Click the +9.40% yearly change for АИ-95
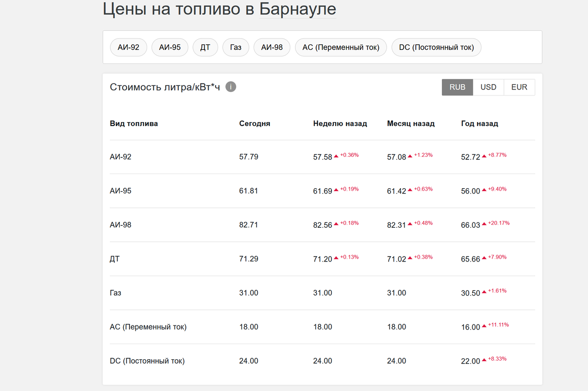This screenshot has width=588, height=391. (497, 189)
